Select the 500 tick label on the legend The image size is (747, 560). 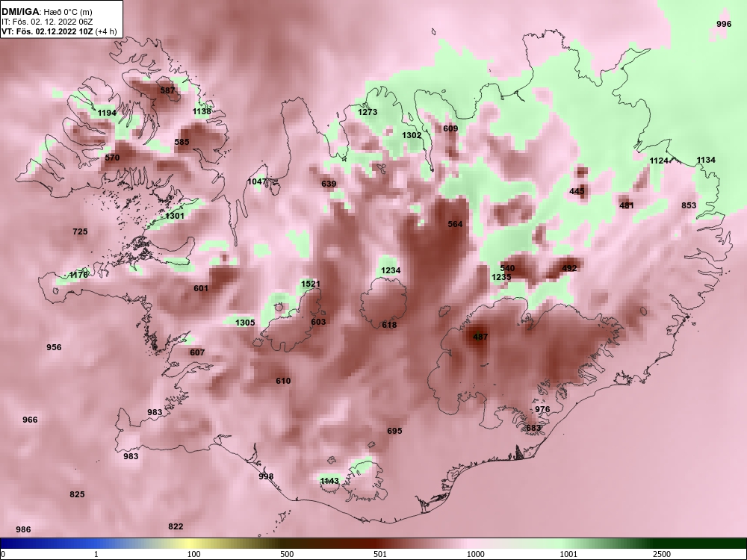click(287, 554)
